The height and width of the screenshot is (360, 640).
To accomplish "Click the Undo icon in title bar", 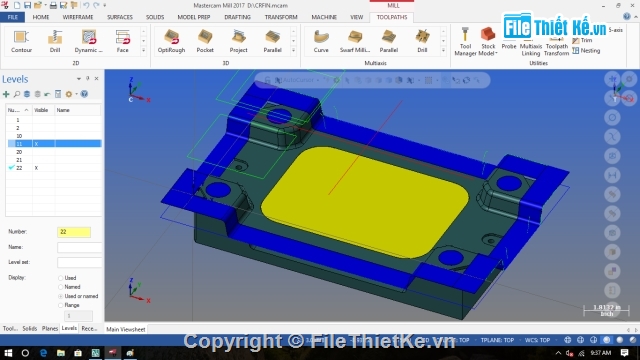I will point(86,5).
